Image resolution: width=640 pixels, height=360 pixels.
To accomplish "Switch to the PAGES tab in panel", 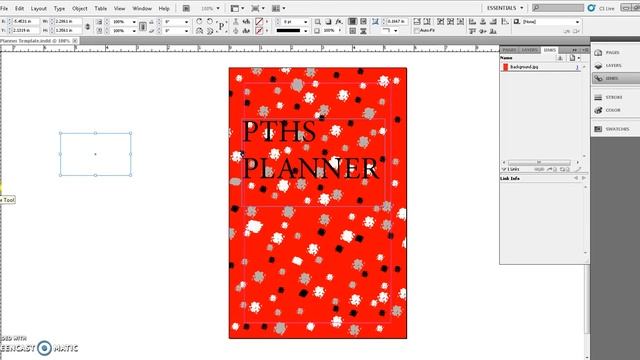I will click(x=509, y=50).
